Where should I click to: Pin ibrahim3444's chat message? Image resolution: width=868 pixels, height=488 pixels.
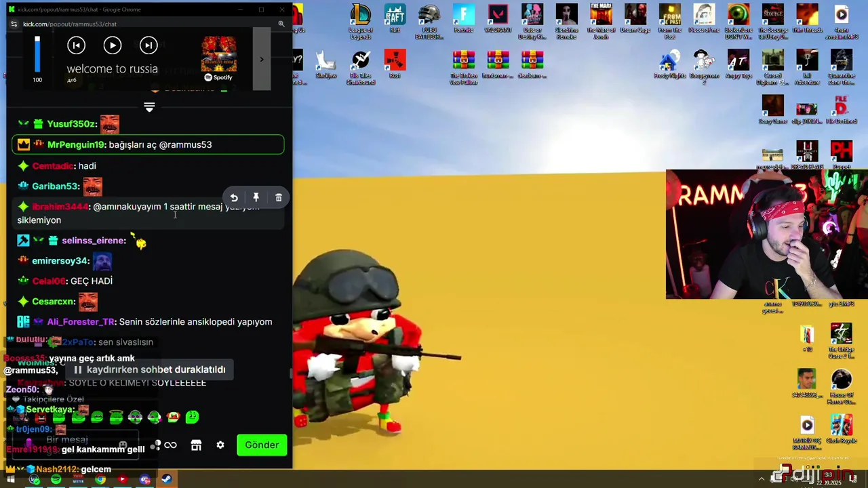click(256, 198)
